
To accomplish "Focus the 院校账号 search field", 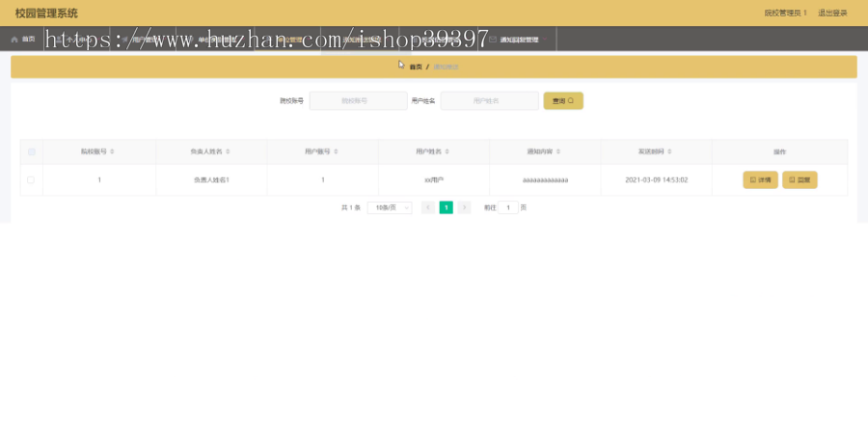I will click(358, 100).
